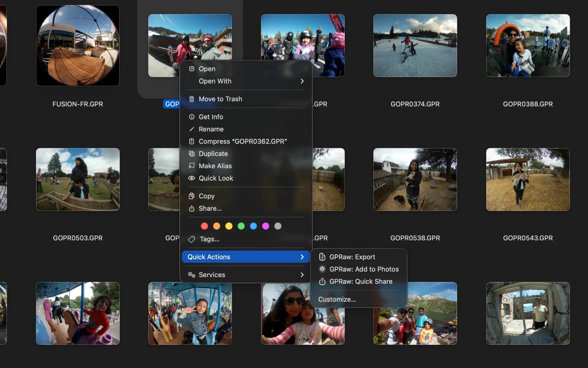Click the Quick Look eye icon

[191, 178]
